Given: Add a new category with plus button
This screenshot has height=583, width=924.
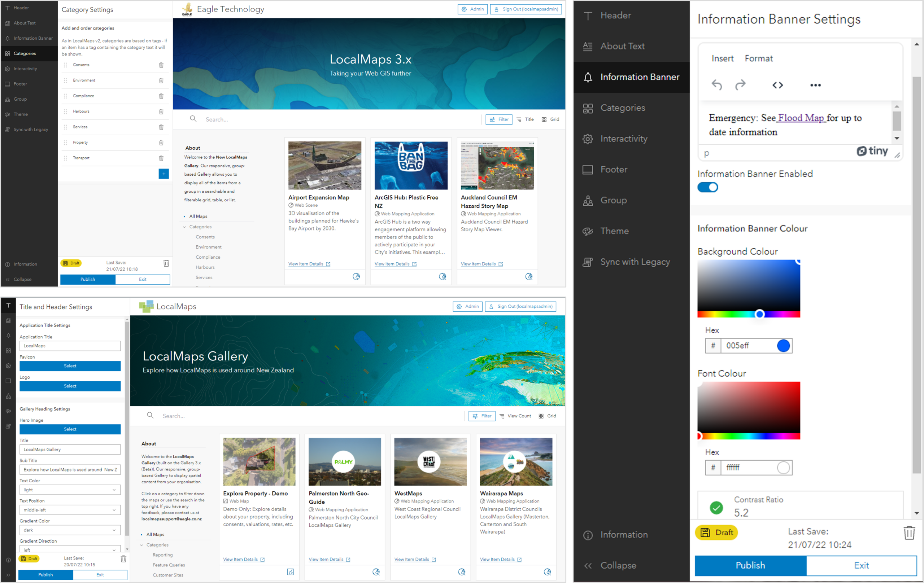Looking at the screenshot, I should (164, 174).
